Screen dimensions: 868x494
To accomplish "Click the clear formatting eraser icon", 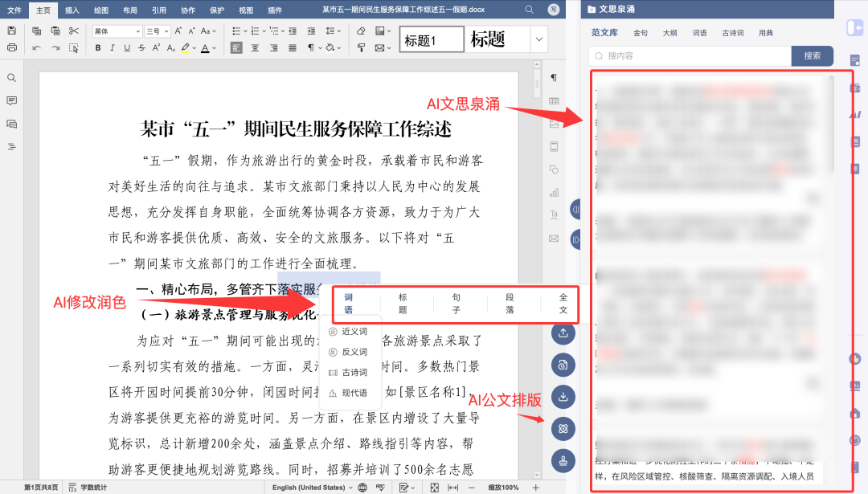I will coord(360,31).
